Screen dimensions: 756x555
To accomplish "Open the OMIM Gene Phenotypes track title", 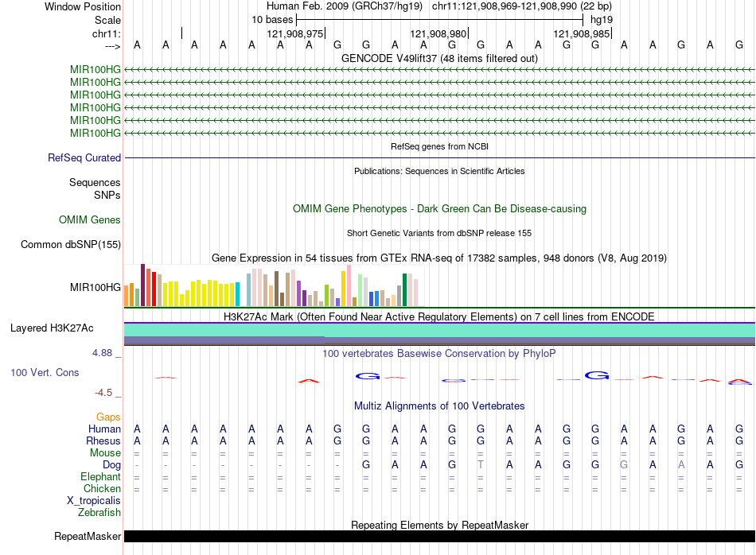I will click(x=439, y=208).
